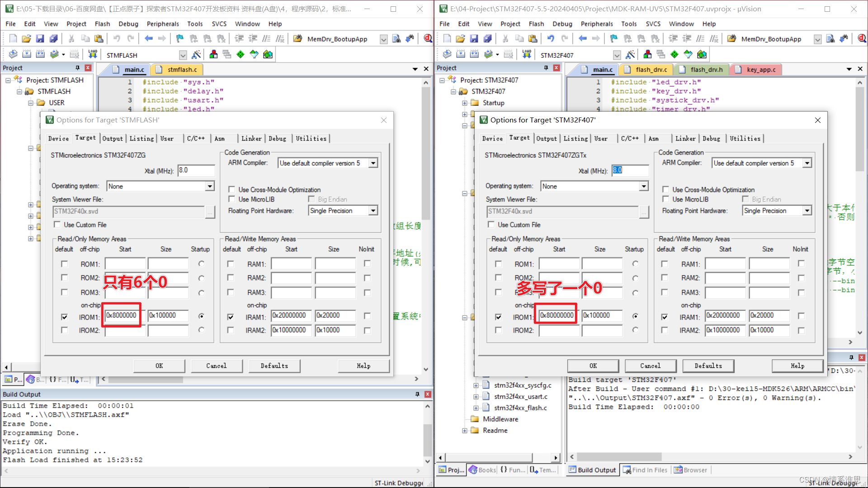Check IRAM1 NoInit box in STM32F407 dialog
Viewport: 868px width, 488px height.
(x=801, y=316)
